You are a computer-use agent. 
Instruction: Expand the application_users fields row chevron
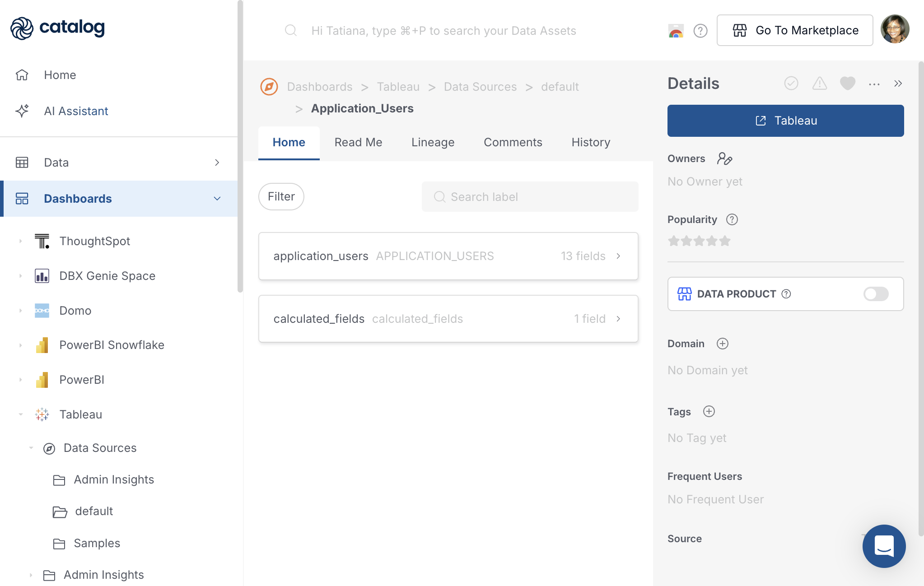[x=618, y=256]
